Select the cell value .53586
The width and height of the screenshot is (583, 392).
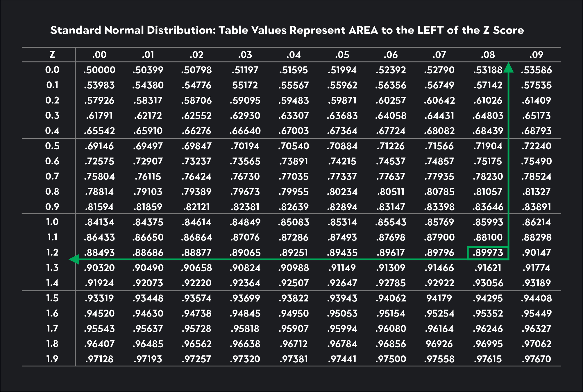click(x=536, y=70)
